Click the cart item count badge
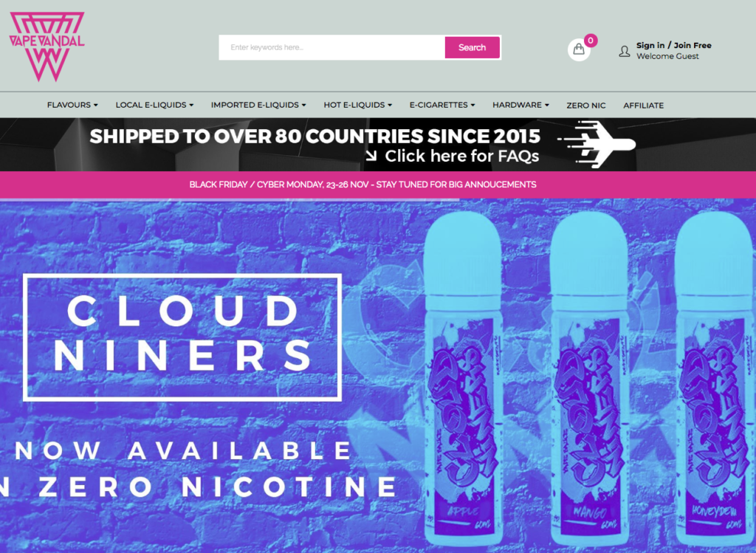The height and width of the screenshot is (553, 756). 591,41
